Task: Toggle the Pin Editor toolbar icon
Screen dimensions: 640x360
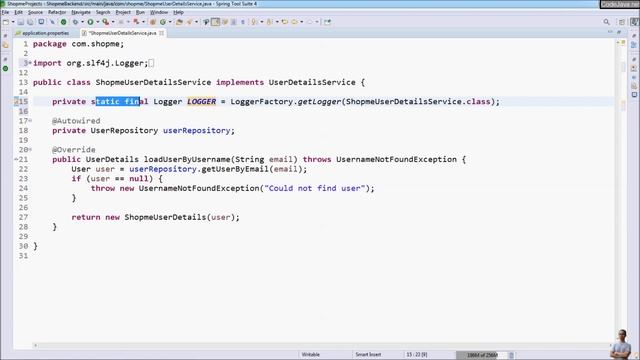Action: tap(327, 22)
